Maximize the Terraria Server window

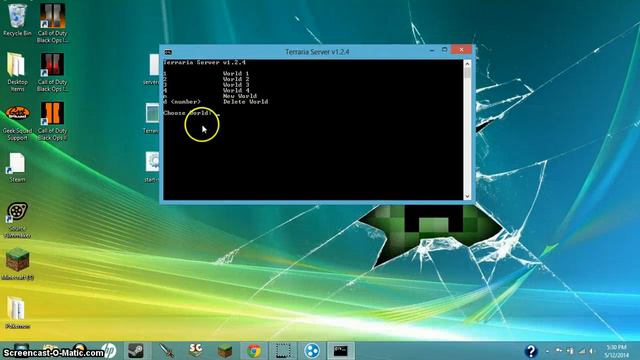point(444,50)
